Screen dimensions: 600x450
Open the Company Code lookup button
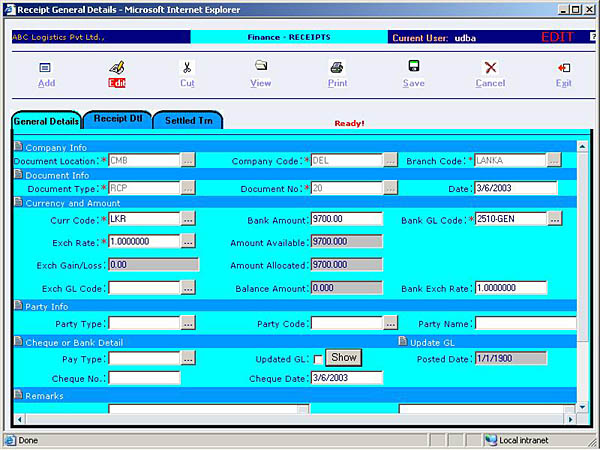390,160
